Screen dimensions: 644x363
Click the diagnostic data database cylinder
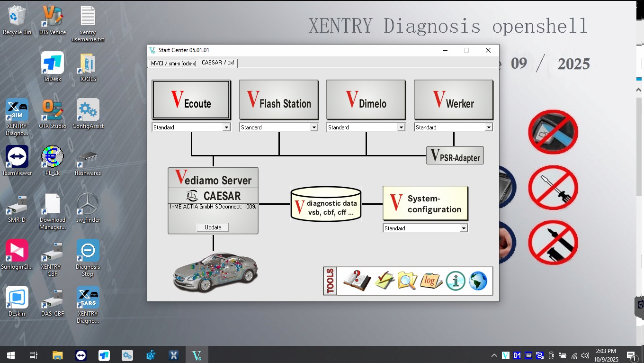click(x=325, y=204)
